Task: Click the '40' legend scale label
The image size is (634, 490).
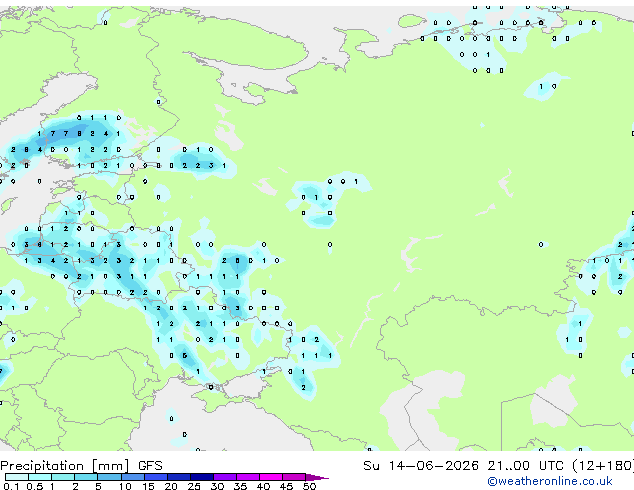Action: tap(263, 486)
